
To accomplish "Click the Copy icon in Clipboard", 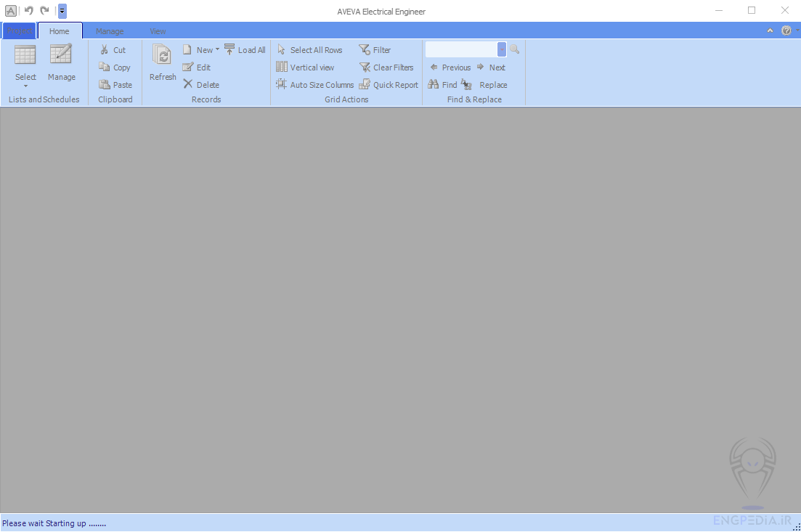I will click(105, 67).
